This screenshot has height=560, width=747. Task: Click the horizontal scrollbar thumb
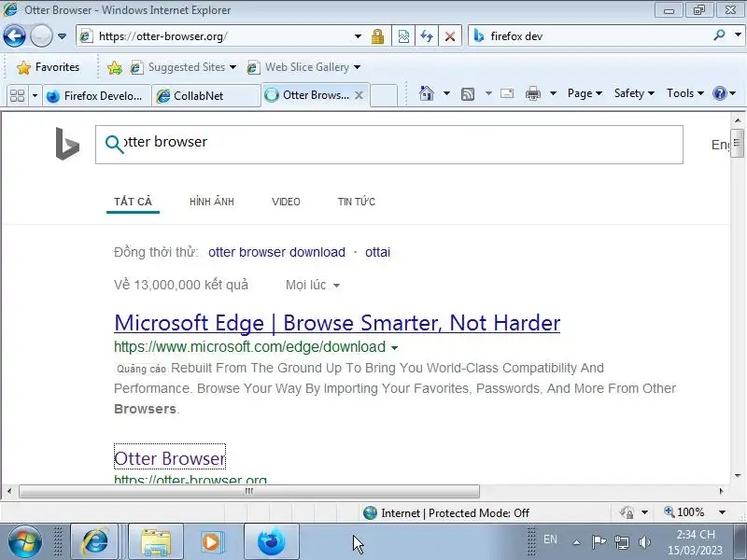(248, 491)
